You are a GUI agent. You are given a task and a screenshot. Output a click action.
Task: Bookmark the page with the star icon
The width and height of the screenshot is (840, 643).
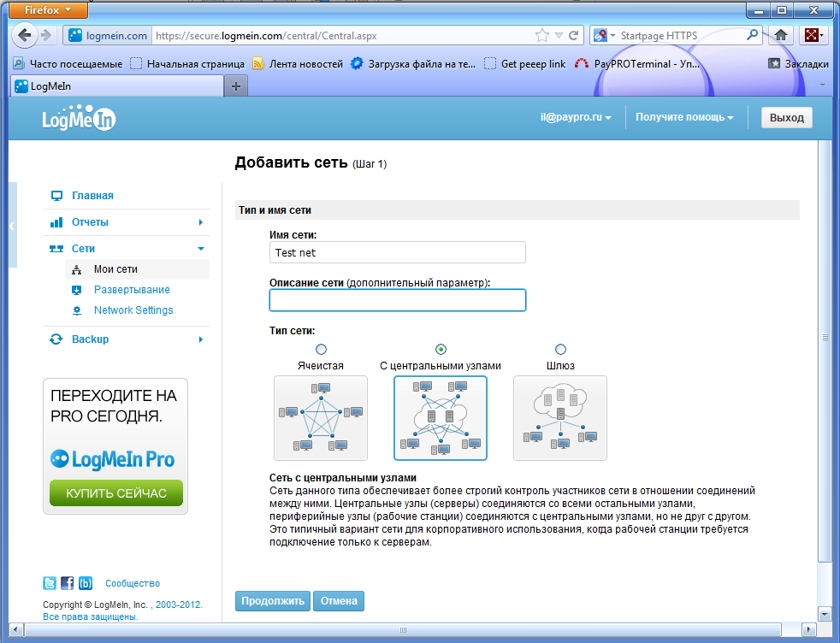tap(541, 36)
